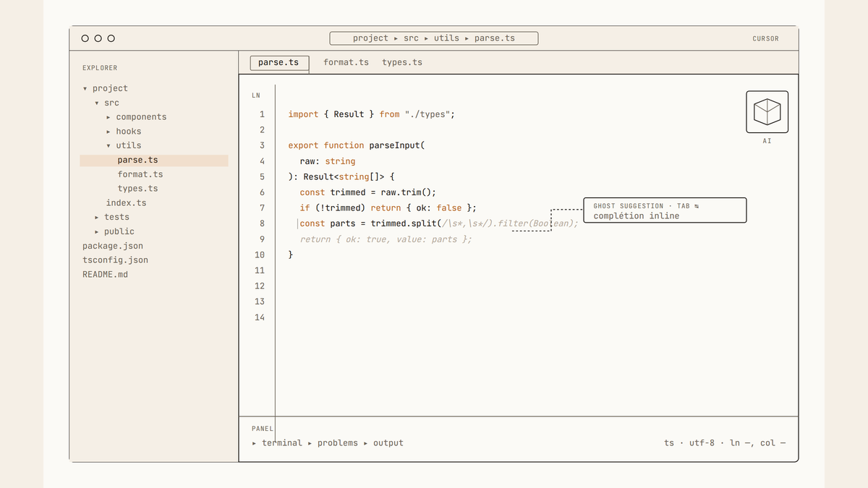This screenshot has width=868, height=488.
Task: Click the status bar encoding text utf-8
Action: 702,443
